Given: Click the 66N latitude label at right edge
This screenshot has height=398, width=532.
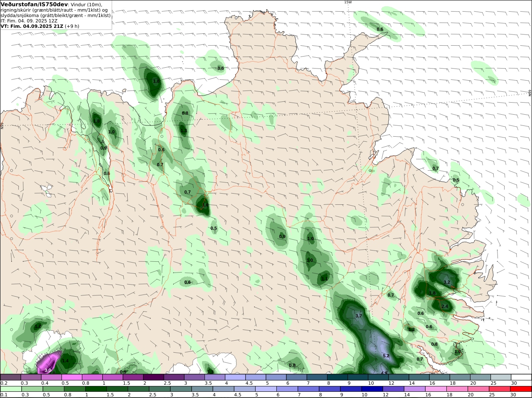Looking at the screenshot, I should click(x=530, y=93).
